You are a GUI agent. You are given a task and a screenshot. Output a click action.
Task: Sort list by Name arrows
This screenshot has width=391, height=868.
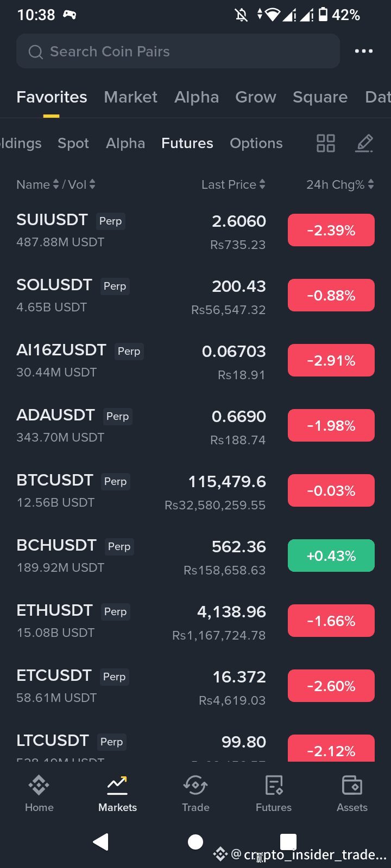pos(55,184)
